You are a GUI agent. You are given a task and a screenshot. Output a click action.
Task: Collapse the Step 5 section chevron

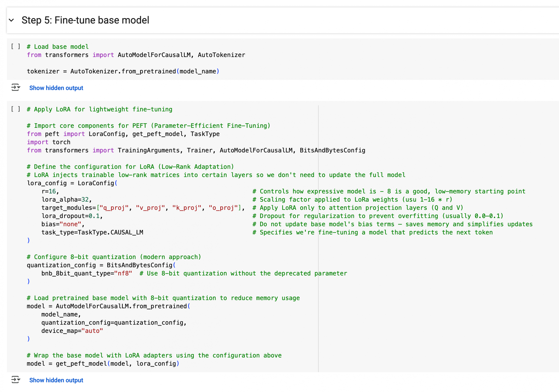pos(11,20)
